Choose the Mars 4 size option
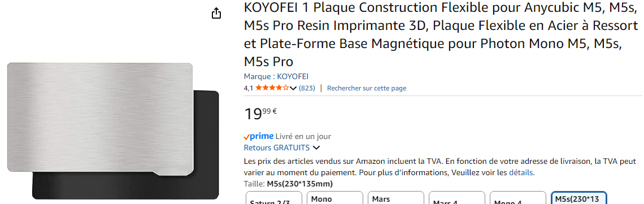 [x=457, y=198]
